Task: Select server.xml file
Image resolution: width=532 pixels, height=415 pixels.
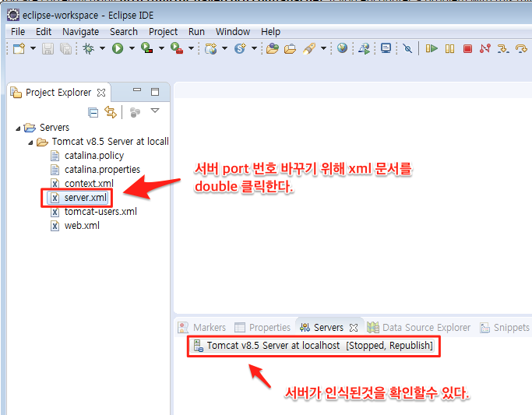Action: (x=86, y=197)
